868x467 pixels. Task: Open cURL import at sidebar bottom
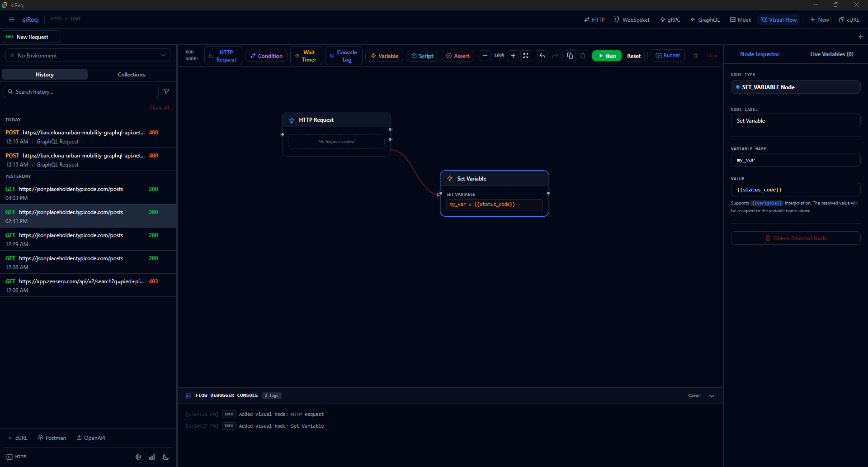pos(18,438)
